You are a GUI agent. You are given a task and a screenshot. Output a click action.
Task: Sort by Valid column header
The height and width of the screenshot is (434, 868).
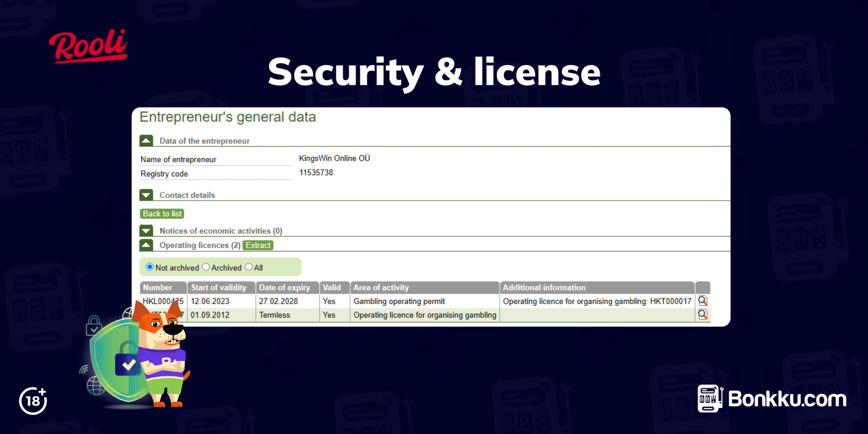click(335, 288)
